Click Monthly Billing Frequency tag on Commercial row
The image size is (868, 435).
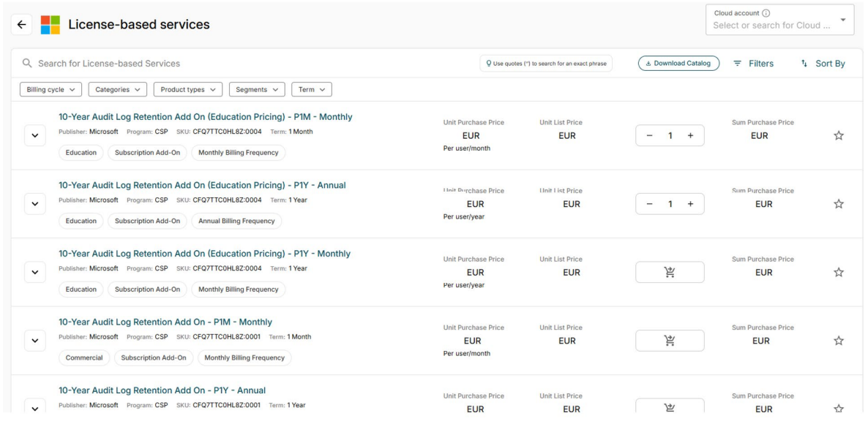click(x=244, y=358)
